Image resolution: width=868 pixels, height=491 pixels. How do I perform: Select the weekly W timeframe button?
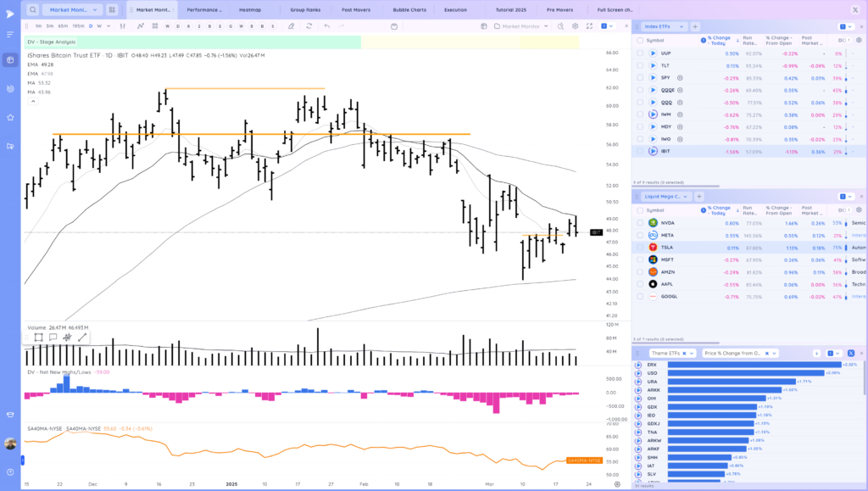100,26
